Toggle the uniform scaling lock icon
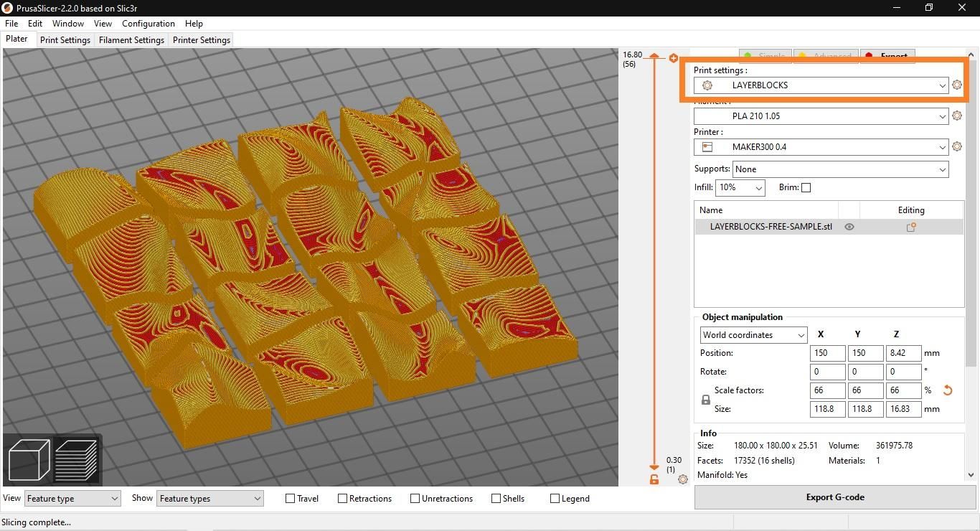 705,400
